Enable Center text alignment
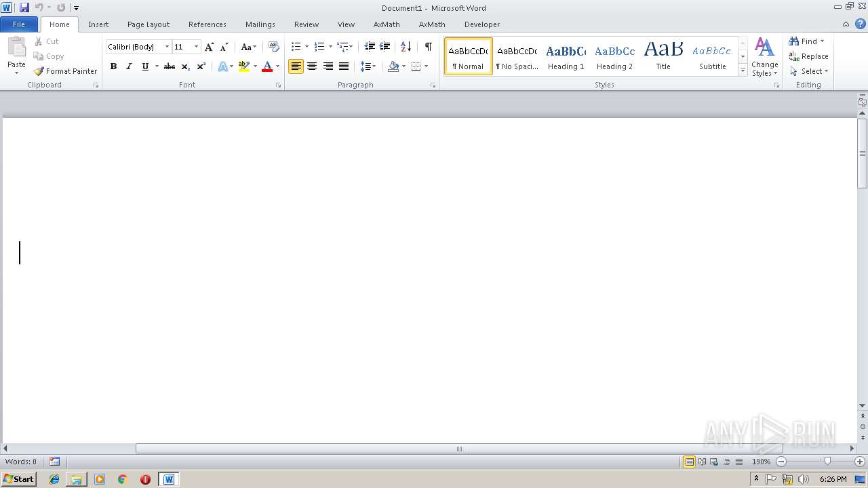 [312, 66]
